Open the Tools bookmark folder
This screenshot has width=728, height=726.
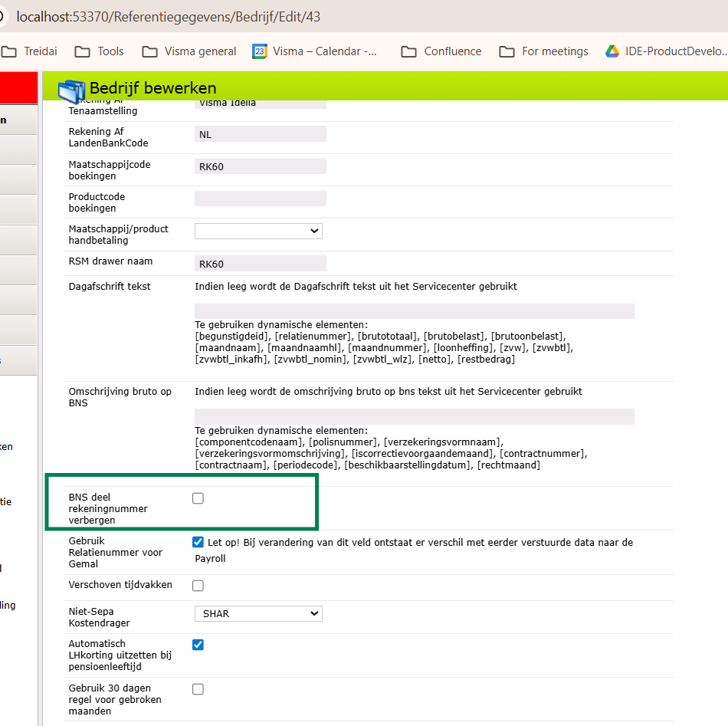point(100,51)
